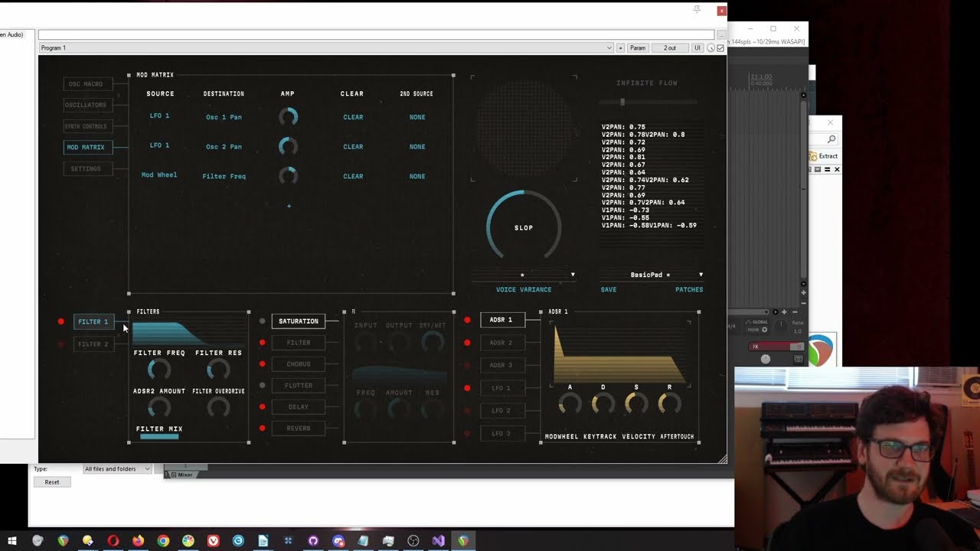Click the Reset button below Type
The height and width of the screenshot is (551, 980).
coord(52,482)
